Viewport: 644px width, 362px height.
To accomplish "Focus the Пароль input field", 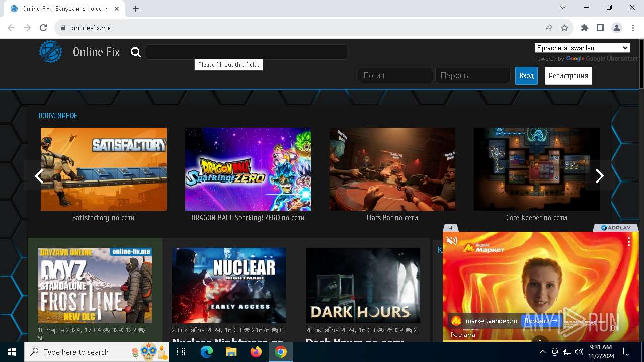I will click(x=472, y=76).
